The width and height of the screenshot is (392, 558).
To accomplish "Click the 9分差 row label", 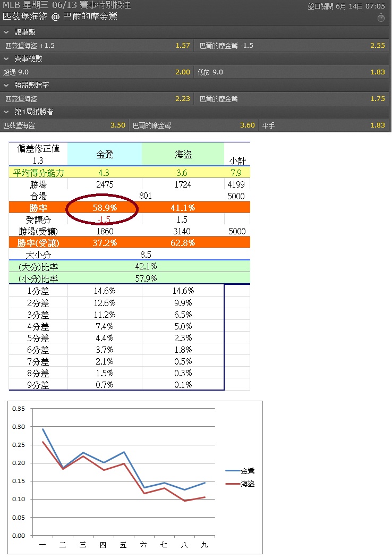I will [38, 385].
